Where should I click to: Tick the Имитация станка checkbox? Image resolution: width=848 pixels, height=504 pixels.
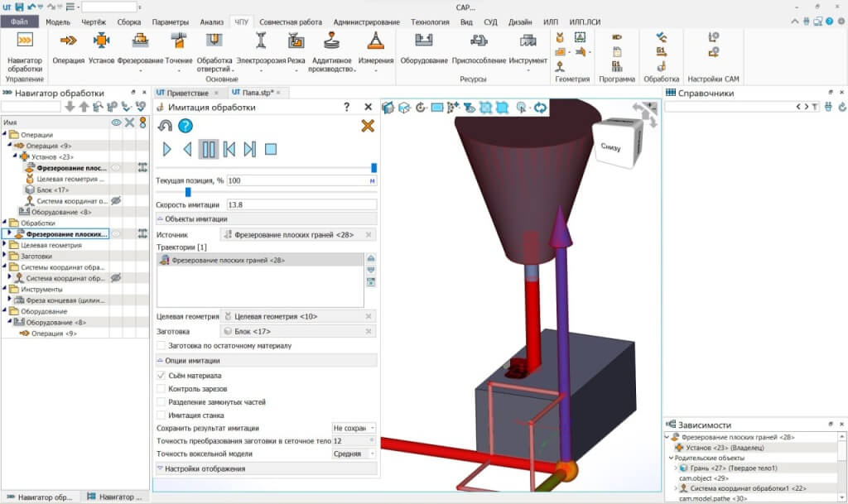161,415
